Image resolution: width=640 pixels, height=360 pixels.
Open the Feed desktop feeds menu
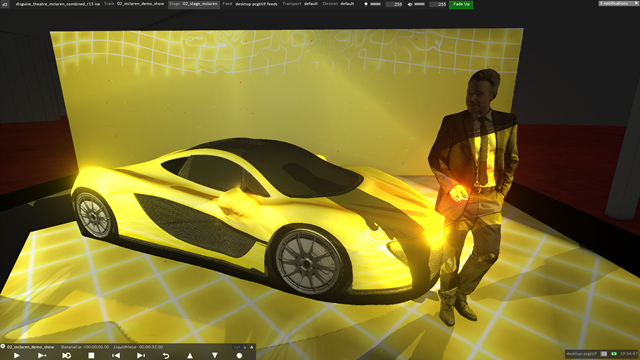tap(250, 4)
